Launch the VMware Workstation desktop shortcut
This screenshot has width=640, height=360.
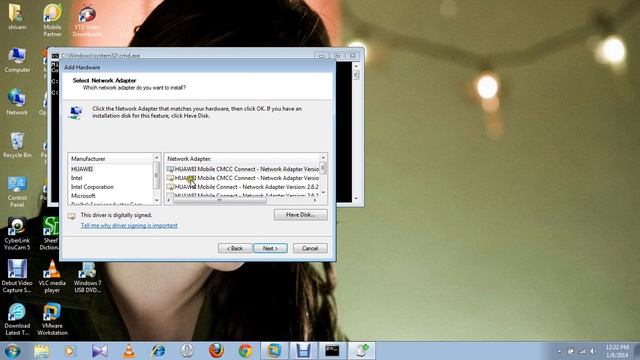point(52,319)
